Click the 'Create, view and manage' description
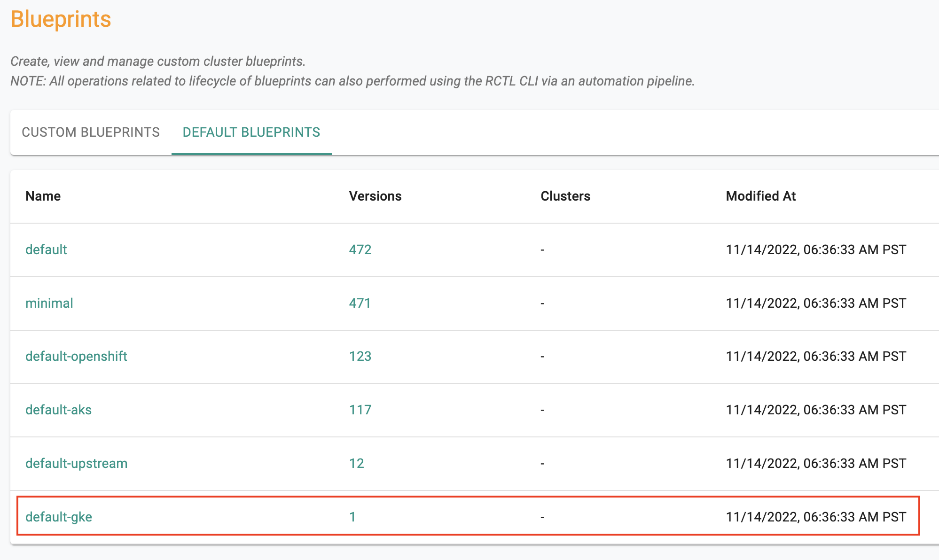Screen dimensions: 939x560 click(158, 62)
